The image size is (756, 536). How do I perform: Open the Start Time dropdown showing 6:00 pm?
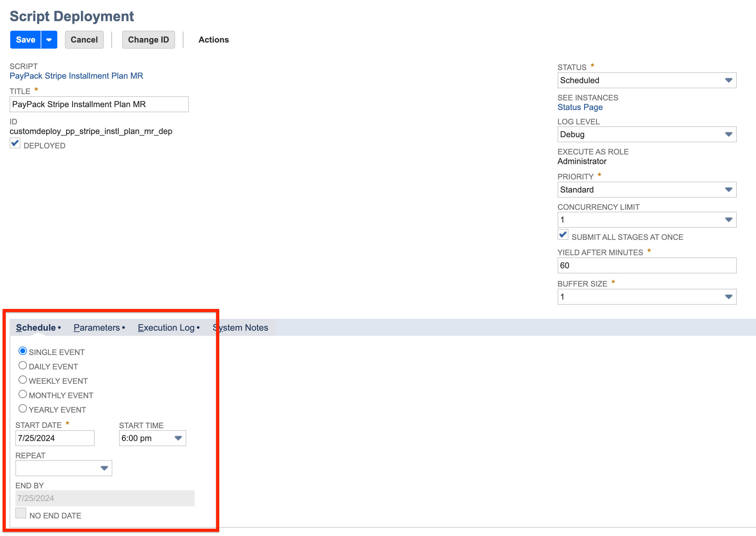[178, 438]
